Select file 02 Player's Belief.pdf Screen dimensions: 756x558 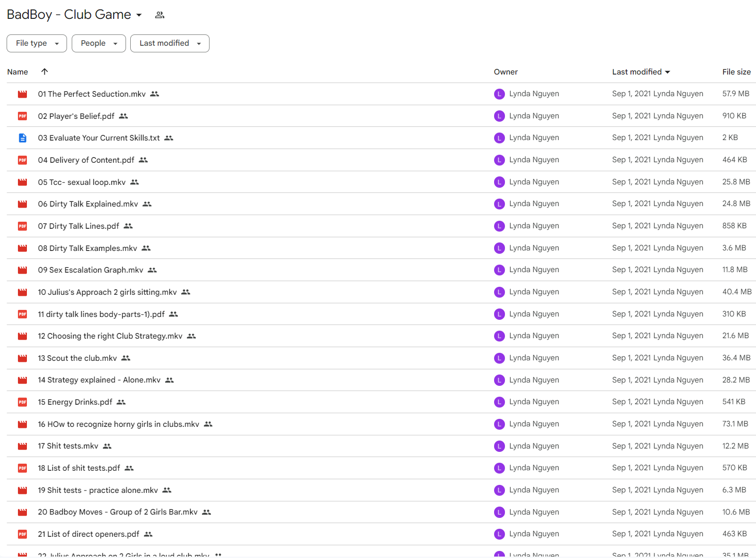coord(76,116)
